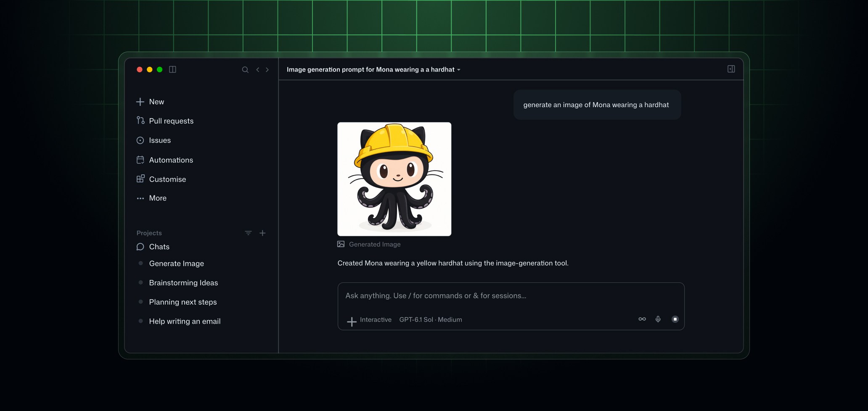The width and height of the screenshot is (868, 411).
Task: Go back with the left chevron
Action: click(x=258, y=70)
